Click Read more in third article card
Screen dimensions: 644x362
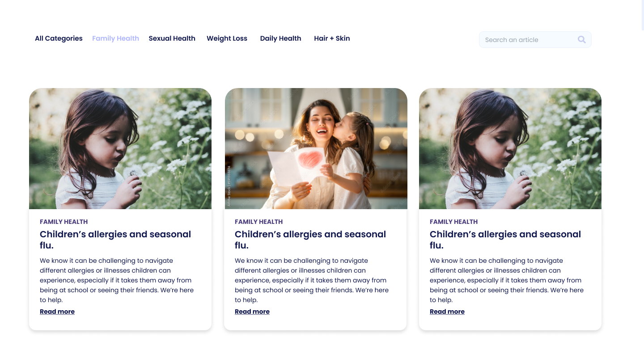[x=447, y=311]
